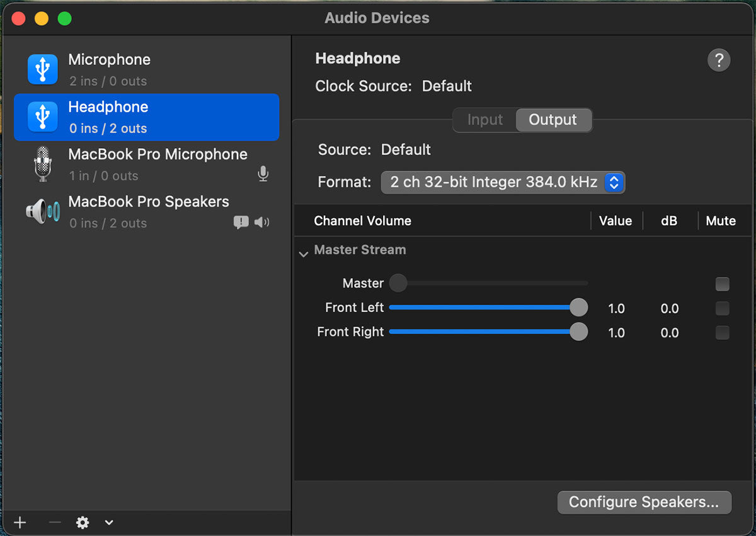Viewport: 756px width, 536px height.
Task: Open the help question mark button
Action: (719, 61)
